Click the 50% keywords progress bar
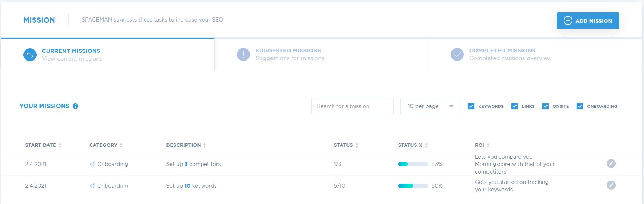The height and width of the screenshot is (204, 644). point(413,186)
